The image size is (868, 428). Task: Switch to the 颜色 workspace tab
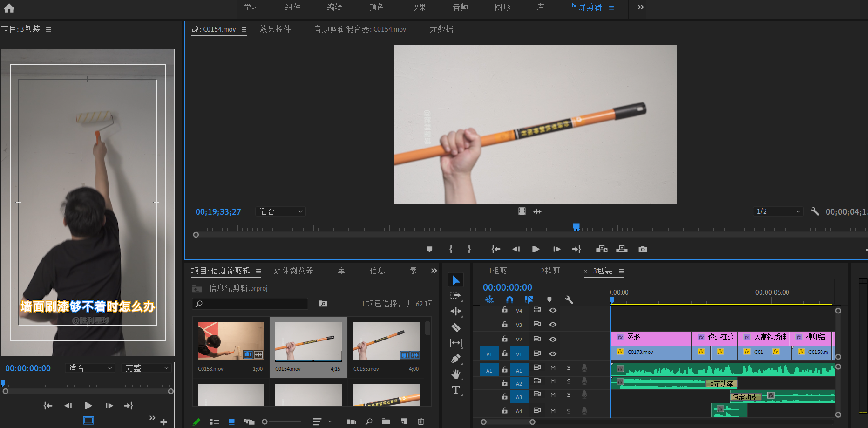[376, 7]
